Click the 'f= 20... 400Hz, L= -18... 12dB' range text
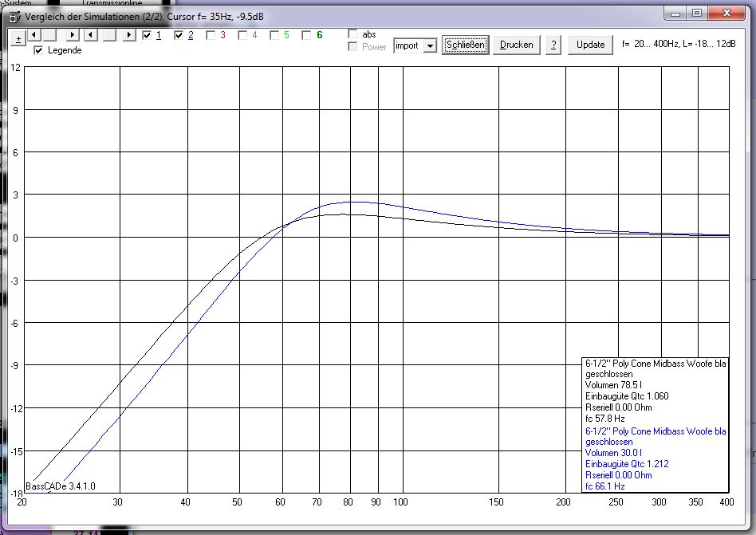The height and width of the screenshot is (535, 756). pos(679,44)
